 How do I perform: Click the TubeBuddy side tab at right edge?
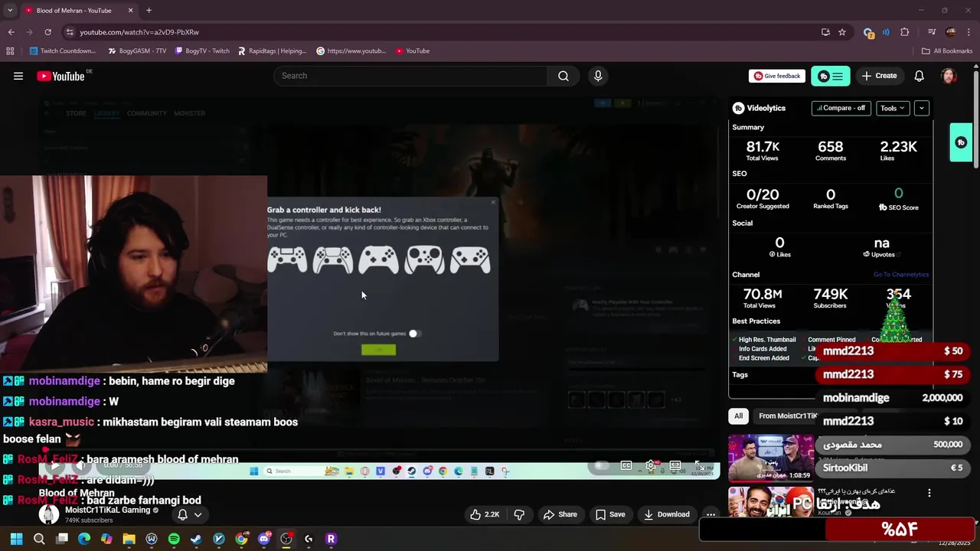pos(961,142)
